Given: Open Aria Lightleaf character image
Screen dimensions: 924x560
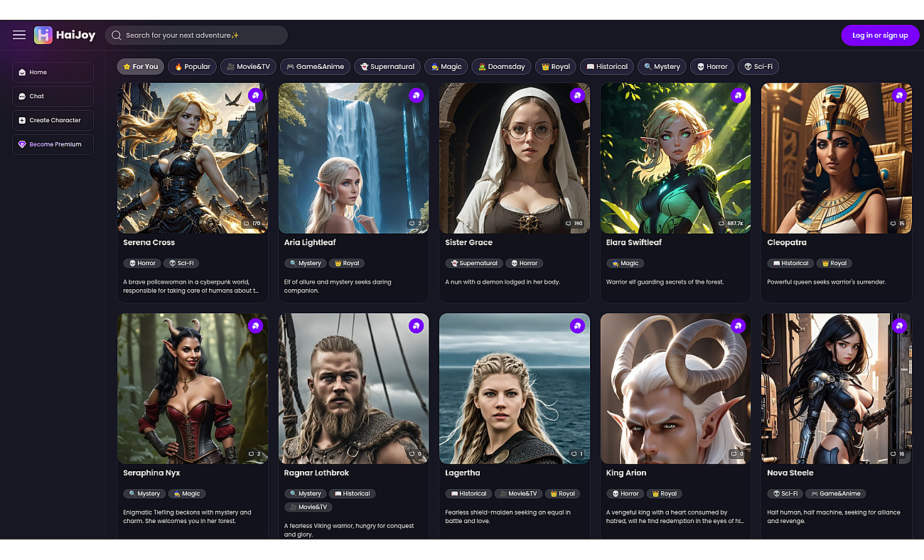Looking at the screenshot, I should (x=353, y=158).
